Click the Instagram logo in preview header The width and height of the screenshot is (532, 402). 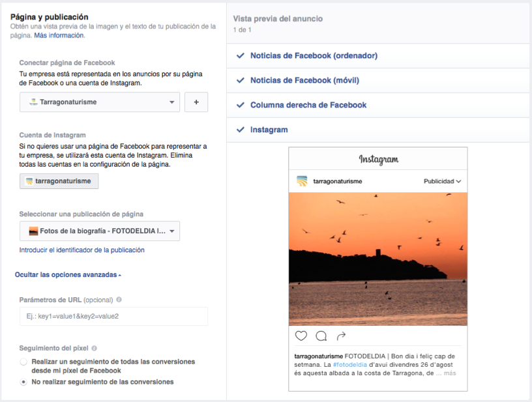(378, 160)
